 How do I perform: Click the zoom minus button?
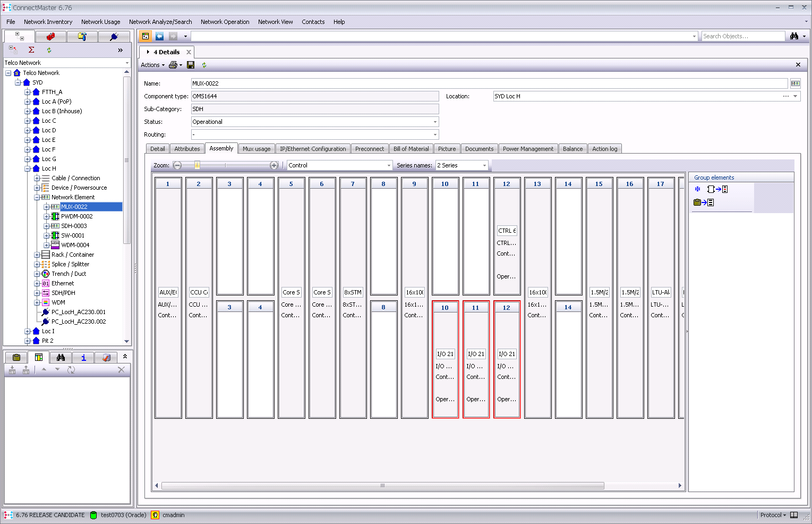[177, 165]
